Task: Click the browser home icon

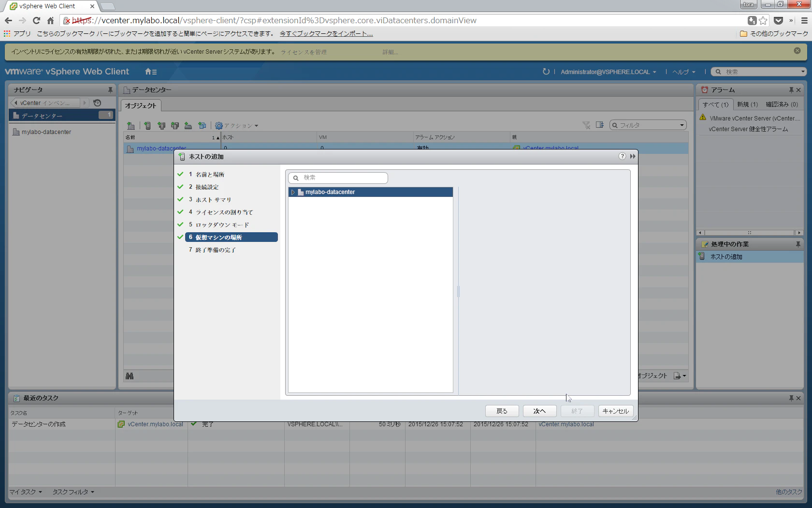Action: pos(50,20)
